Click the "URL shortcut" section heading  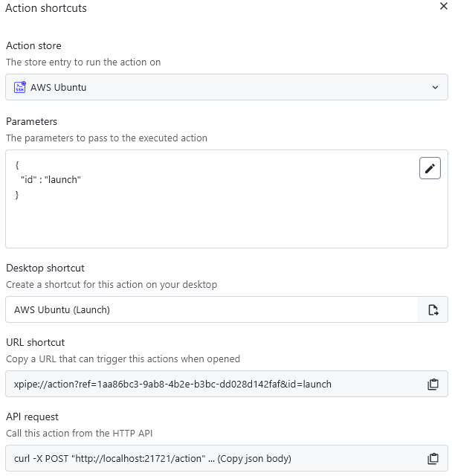coord(36,342)
